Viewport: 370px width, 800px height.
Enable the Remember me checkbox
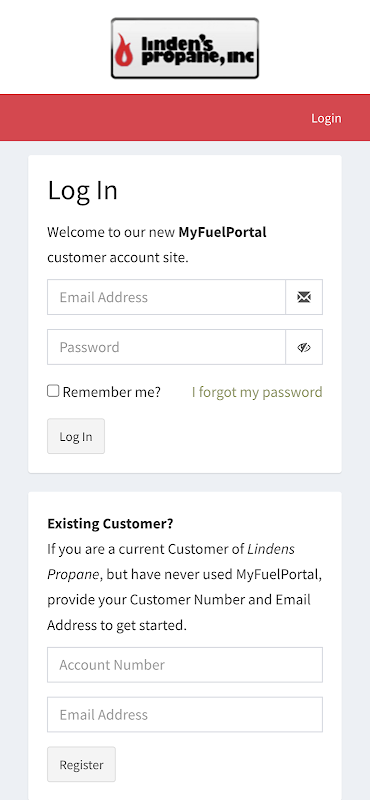pos(53,391)
